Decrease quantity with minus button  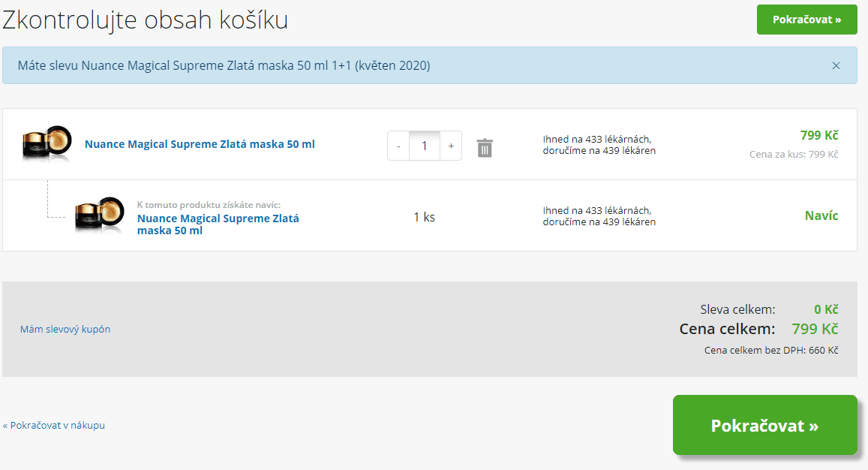(398, 146)
